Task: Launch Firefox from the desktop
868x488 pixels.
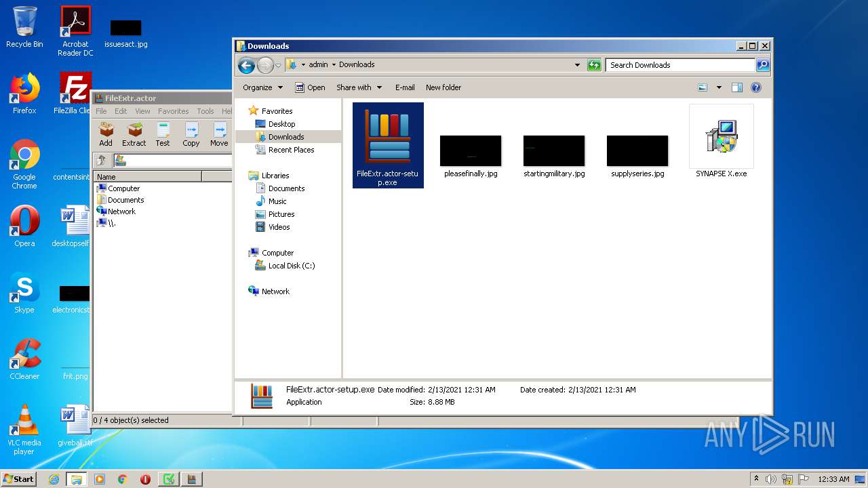Action: (24, 94)
